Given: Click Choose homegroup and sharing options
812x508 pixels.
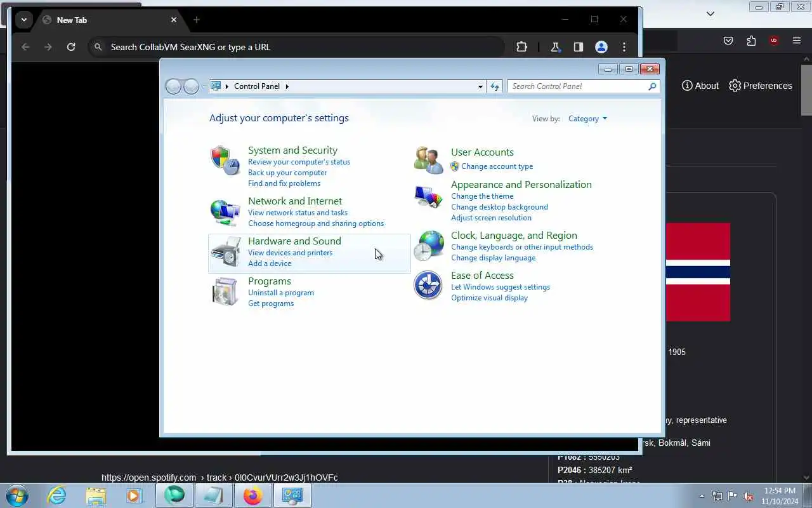Looking at the screenshot, I should 316,224.
